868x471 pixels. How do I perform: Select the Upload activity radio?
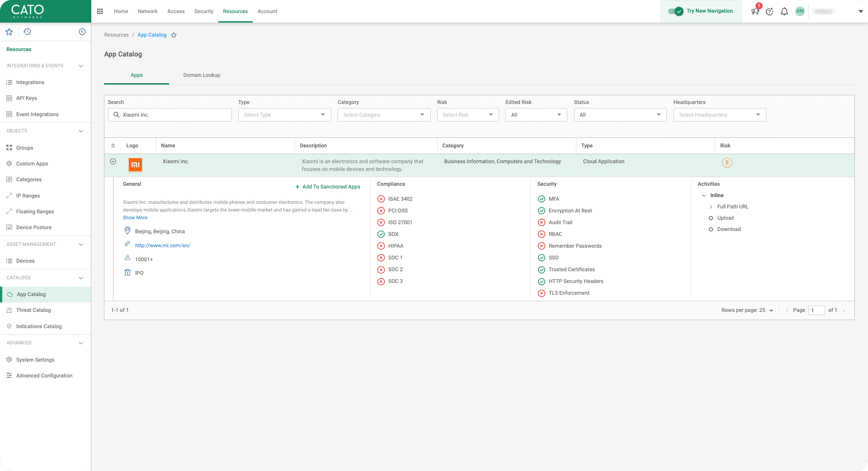[x=711, y=218]
